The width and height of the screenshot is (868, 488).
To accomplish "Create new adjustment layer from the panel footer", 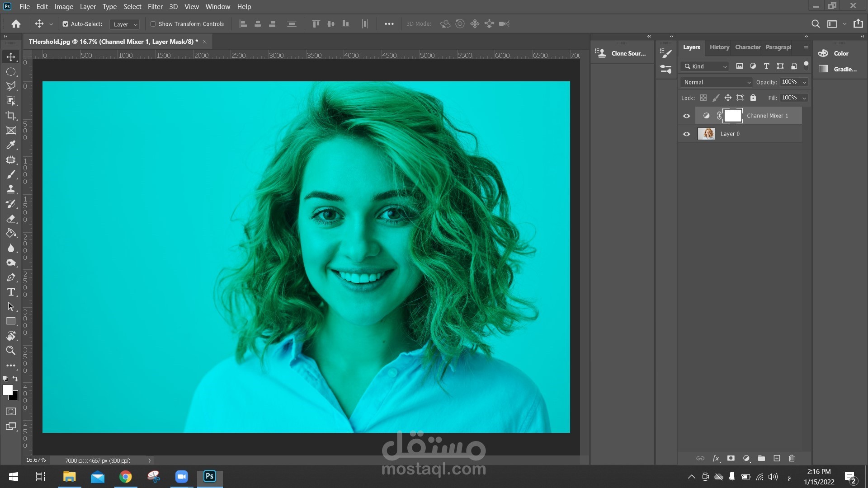I will [x=746, y=458].
